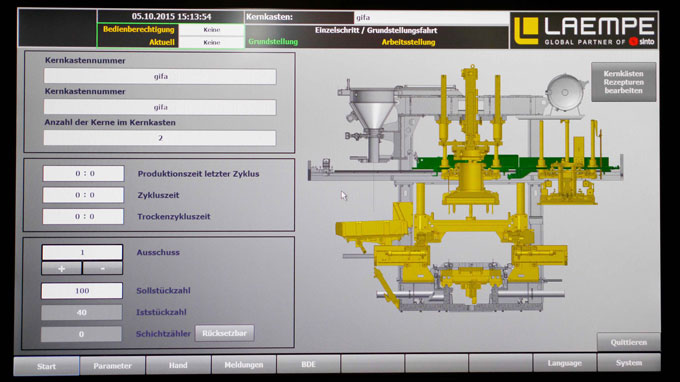Image resolution: width=680 pixels, height=382 pixels.
Task: Click the Quittieren button
Action: pyautogui.click(x=629, y=342)
